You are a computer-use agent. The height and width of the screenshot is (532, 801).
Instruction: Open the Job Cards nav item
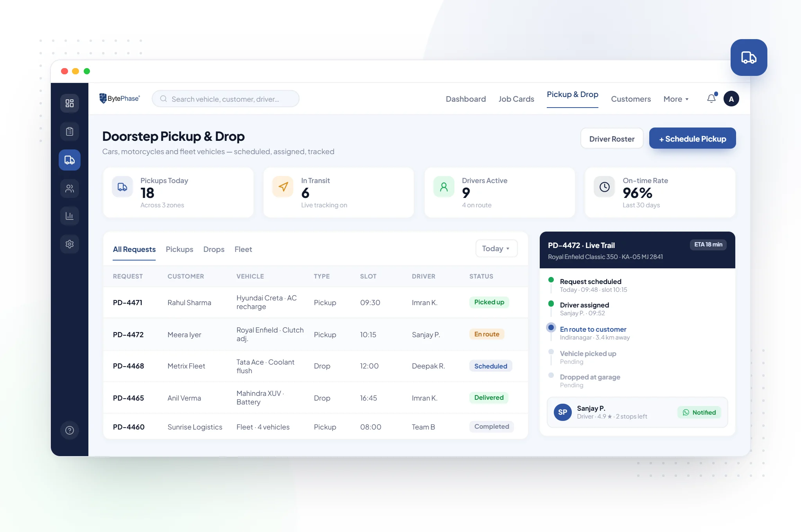(x=516, y=99)
